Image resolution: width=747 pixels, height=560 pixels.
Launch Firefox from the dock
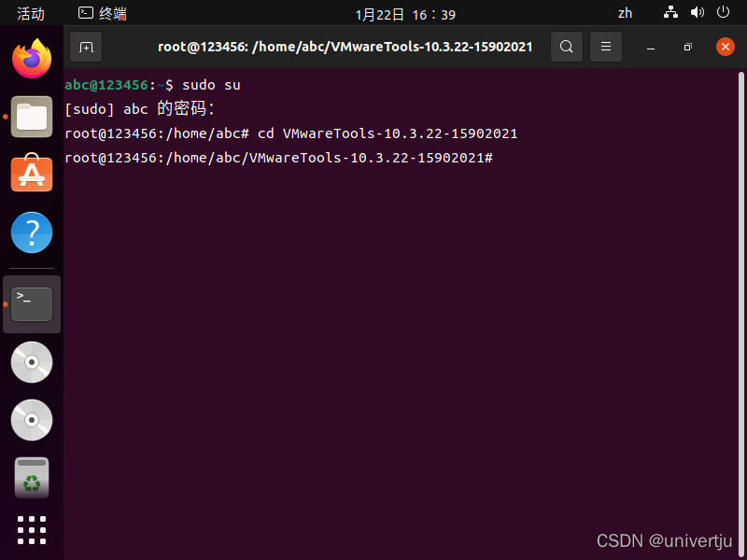point(32,59)
